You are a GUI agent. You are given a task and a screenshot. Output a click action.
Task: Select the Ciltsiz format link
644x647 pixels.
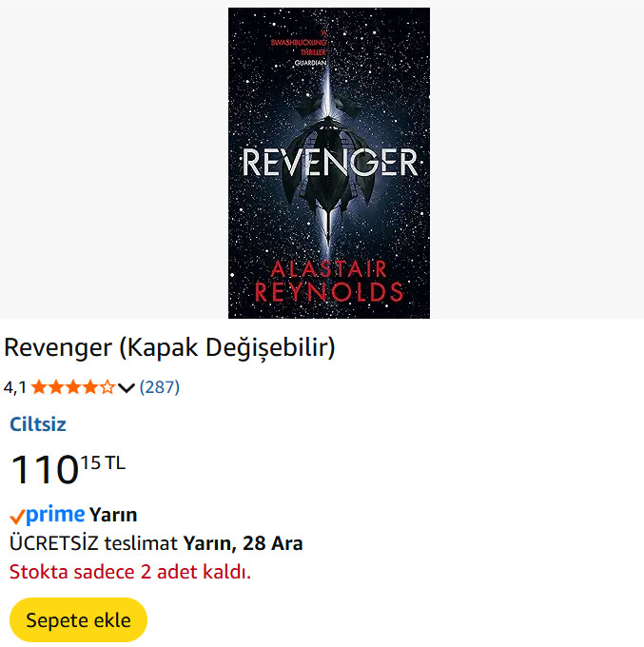coord(38,424)
